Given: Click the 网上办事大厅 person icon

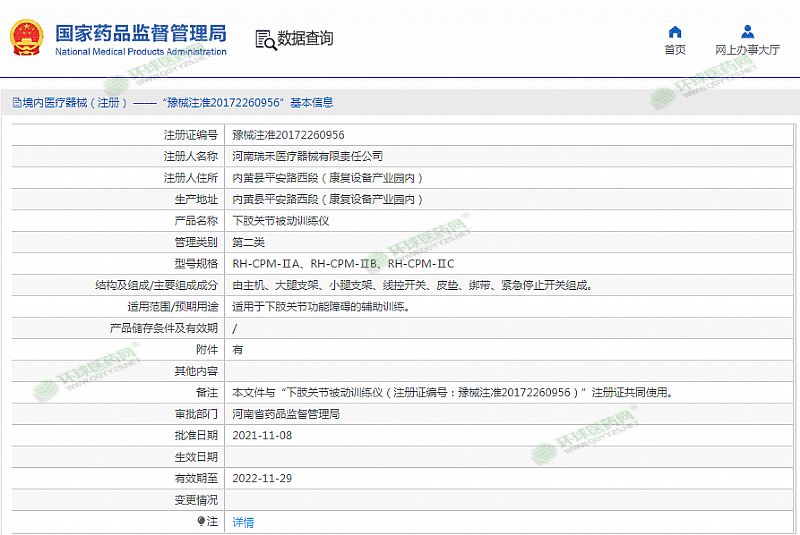Looking at the screenshot, I should pyautogui.click(x=747, y=31).
